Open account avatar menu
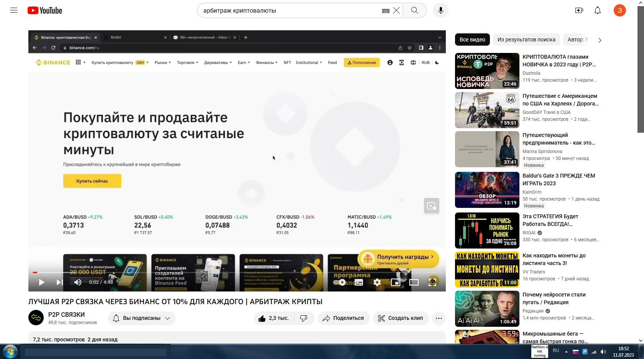This screenshot has width=644, height=359. (x=620, y=10)
